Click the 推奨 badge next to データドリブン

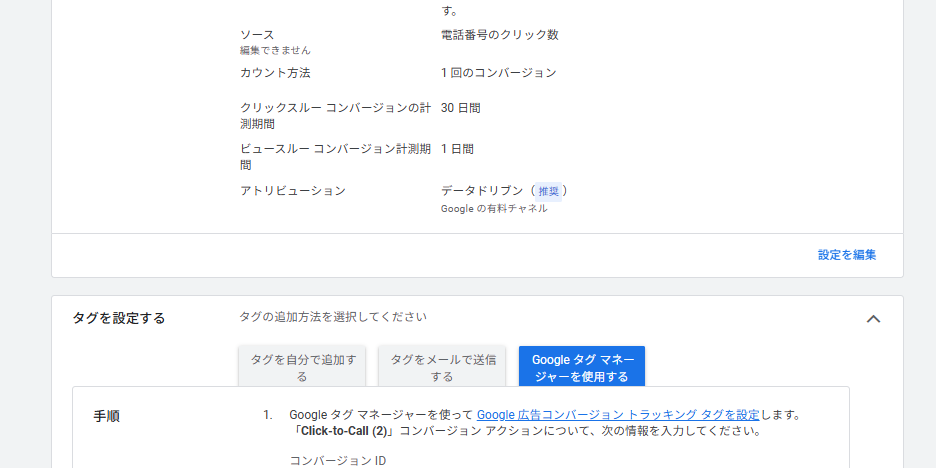(x=548, y=191)
